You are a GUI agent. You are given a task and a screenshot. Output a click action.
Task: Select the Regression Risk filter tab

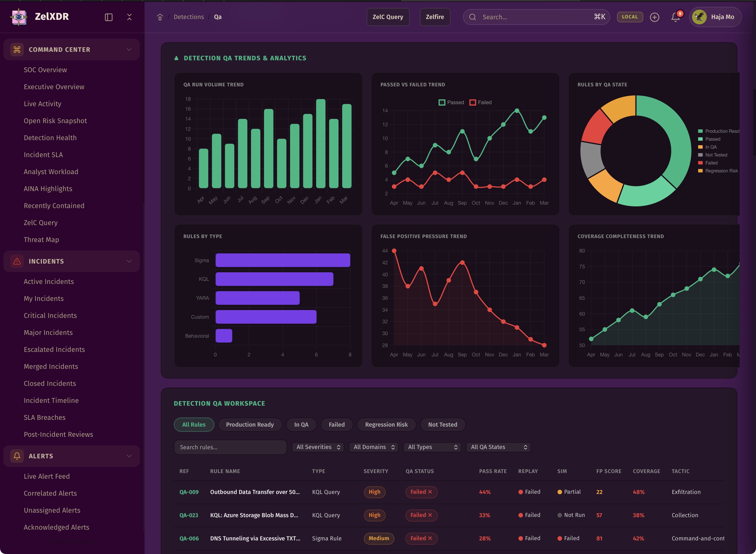pos(386,425)
